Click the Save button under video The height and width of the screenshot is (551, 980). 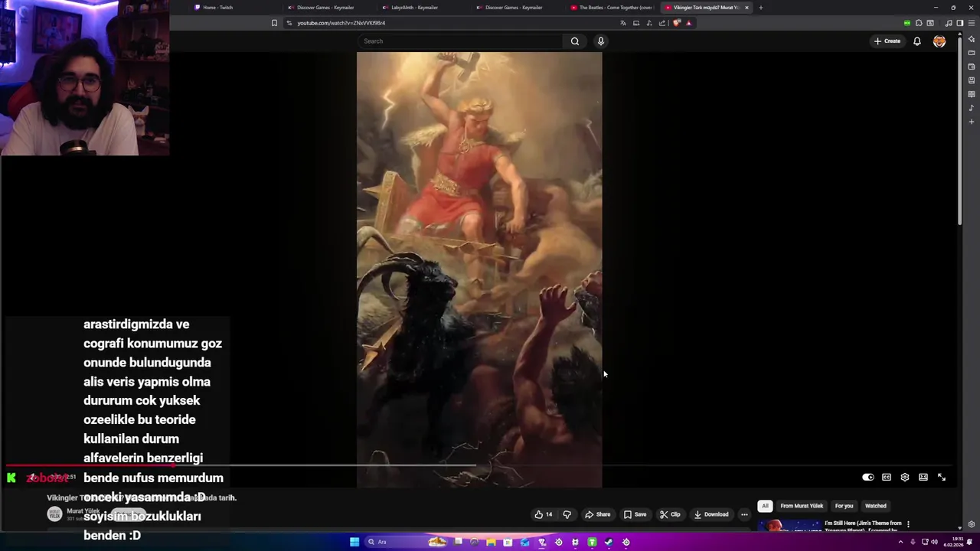[635, 514]
